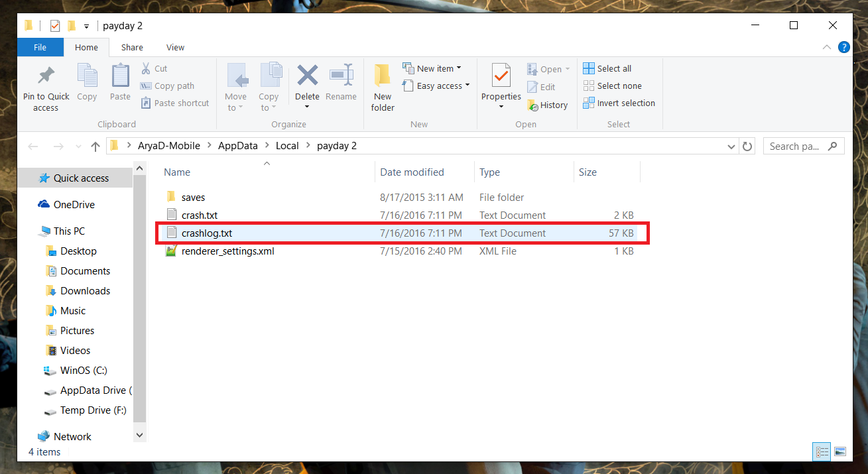The width and height of the screenshot is (868, 474).
Task: Open the File tab
Action: (x=40, y=47)
